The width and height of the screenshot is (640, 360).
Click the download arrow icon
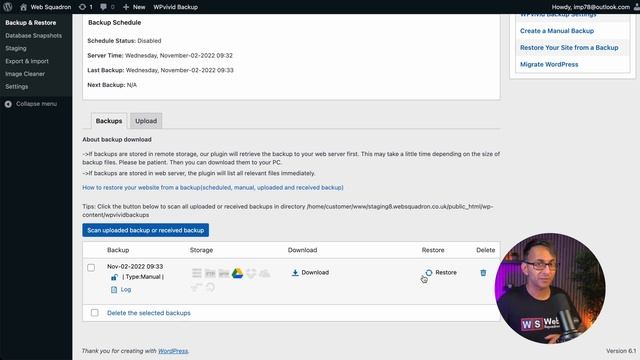295,273
